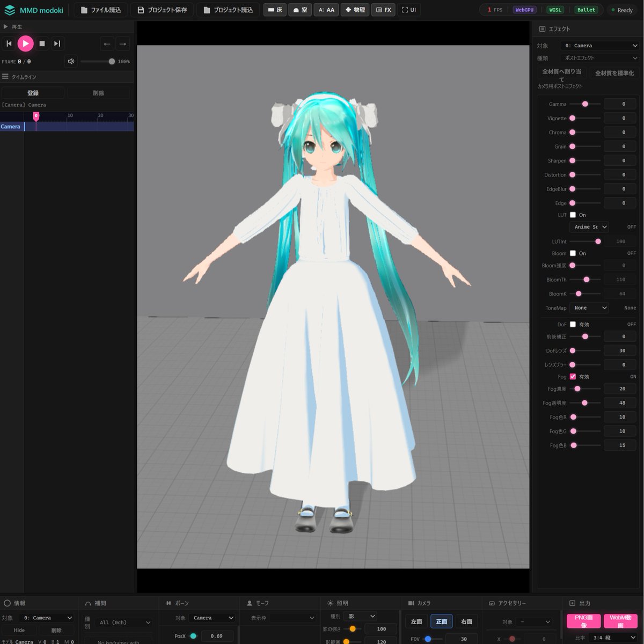This screenshot has height=644, width=644.
Task: Click the ボーン bone panel icon
Action: (169, 603)
